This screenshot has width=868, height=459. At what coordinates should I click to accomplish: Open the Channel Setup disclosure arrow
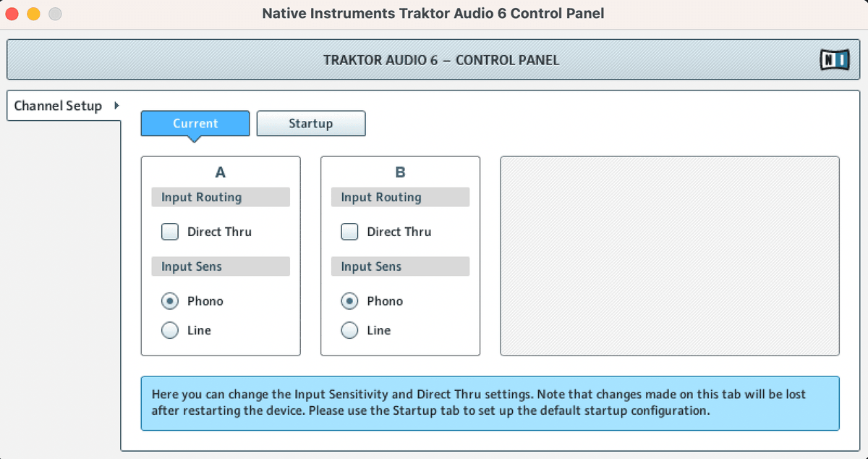click(116, 106)
